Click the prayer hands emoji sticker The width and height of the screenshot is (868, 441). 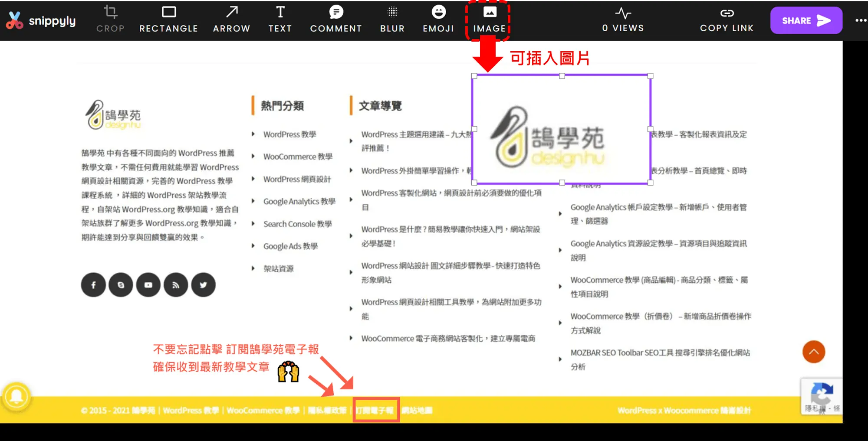288,372
